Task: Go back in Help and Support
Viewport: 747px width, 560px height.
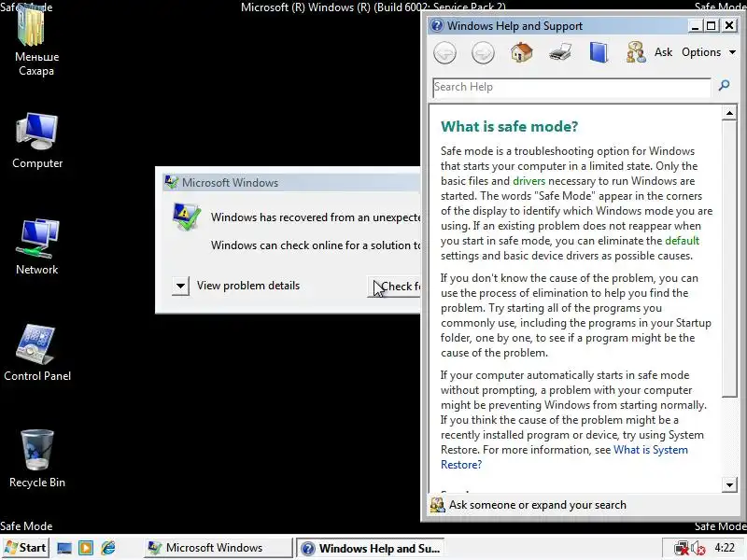Action: (445, 52)
